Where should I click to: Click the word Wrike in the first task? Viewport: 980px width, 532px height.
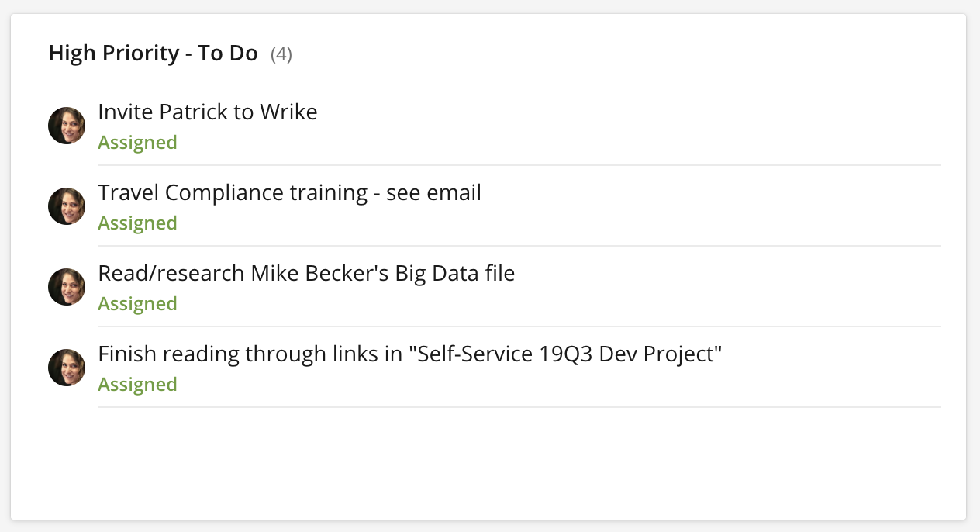point(288,112)
